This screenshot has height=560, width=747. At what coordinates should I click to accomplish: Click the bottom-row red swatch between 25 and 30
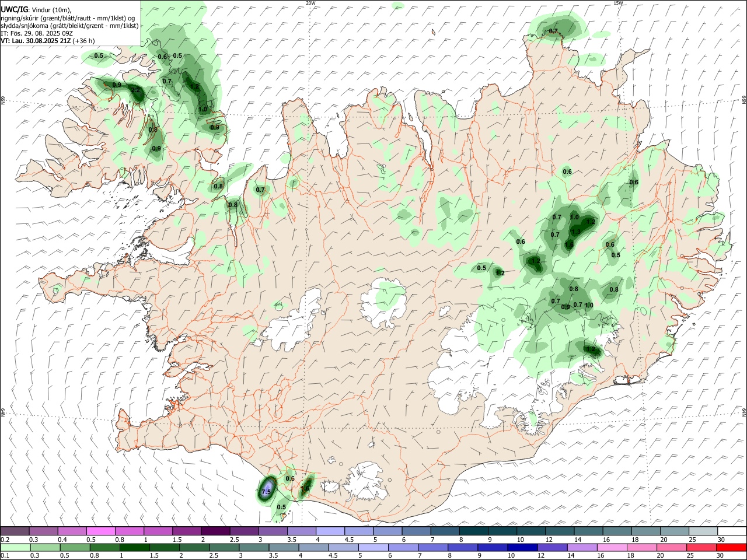(x=702, y=547)
